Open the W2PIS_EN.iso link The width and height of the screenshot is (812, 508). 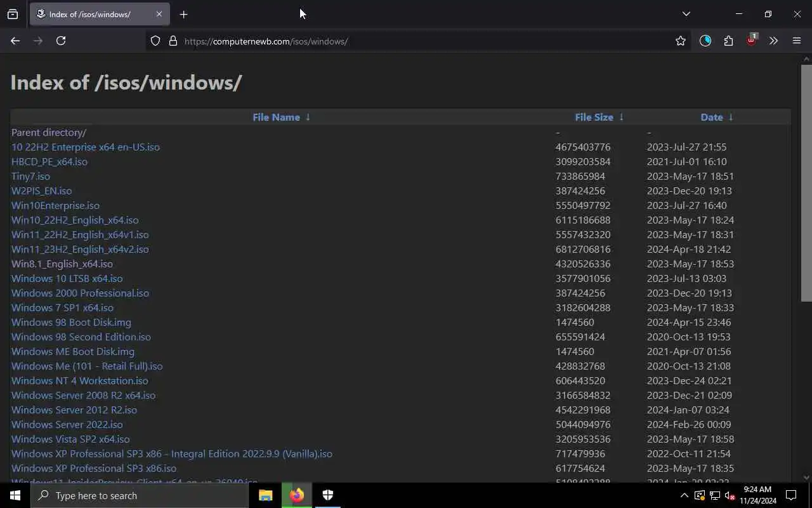click(x=41, y=190)
